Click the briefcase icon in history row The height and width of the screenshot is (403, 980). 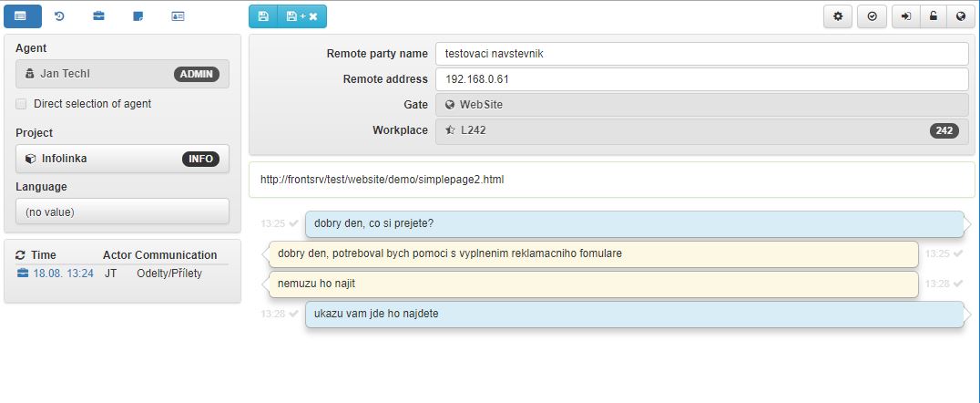[x=23, y=274]
